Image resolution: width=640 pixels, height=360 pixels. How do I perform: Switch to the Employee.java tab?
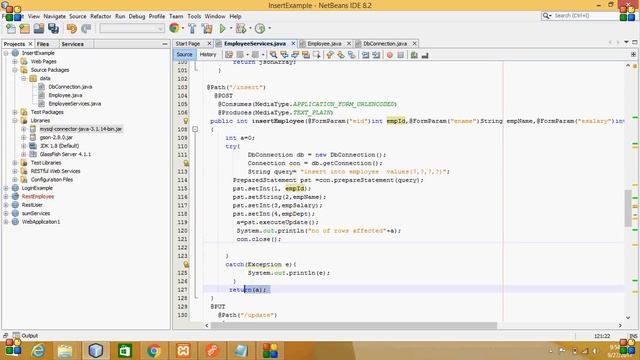[x=324, y=43]
